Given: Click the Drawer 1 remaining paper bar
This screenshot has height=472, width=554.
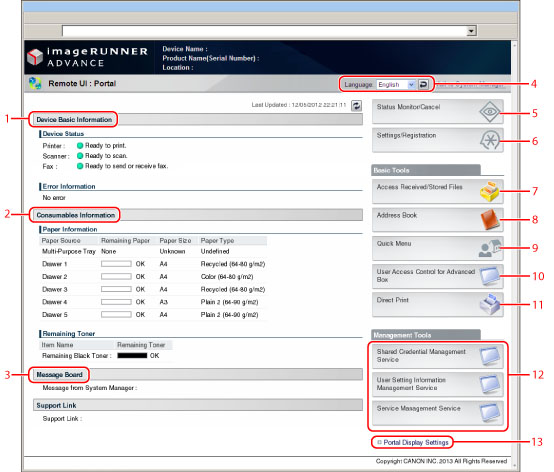Looking at the screenshot, I should [116, 264].
